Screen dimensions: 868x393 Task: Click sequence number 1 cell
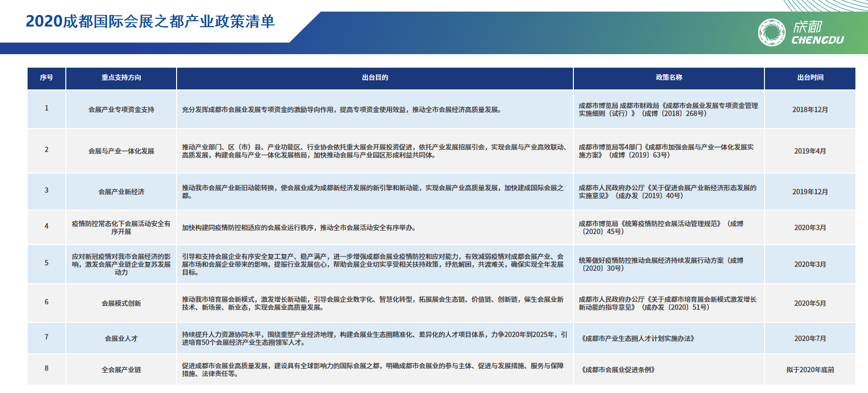[x=46, y=108]
